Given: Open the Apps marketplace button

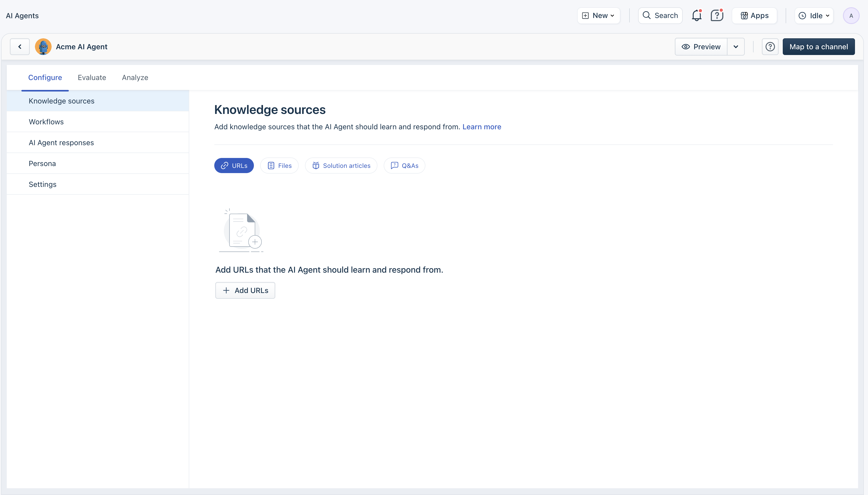Looking at the screenshot, I should [x=755, y=16].
